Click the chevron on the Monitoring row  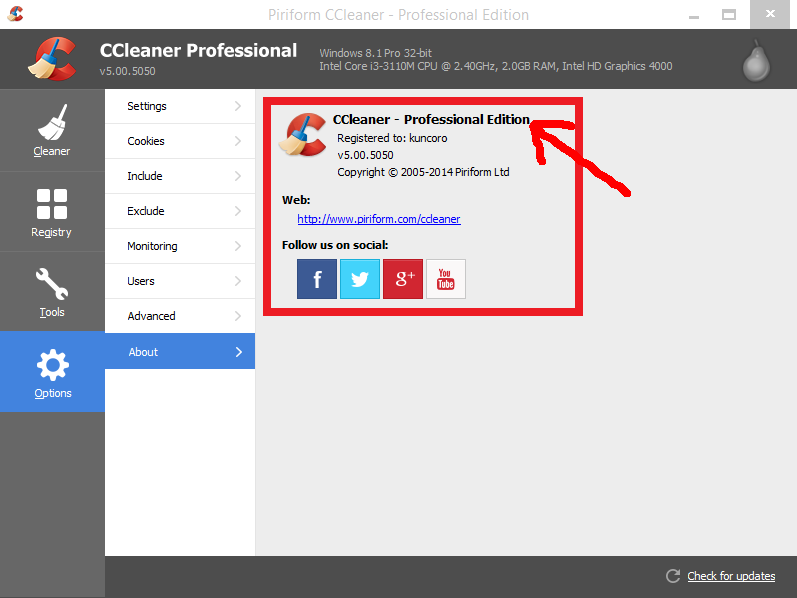(238, 246)
